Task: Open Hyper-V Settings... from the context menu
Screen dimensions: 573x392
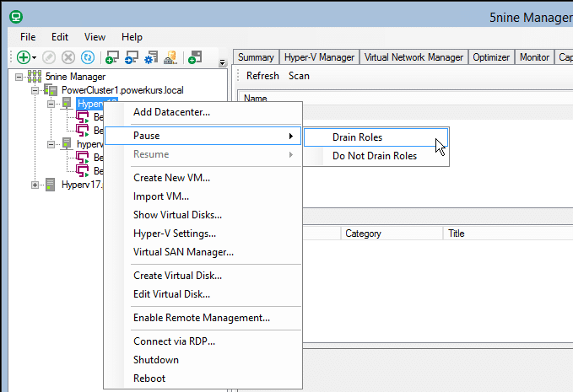Action: (203, 234)
